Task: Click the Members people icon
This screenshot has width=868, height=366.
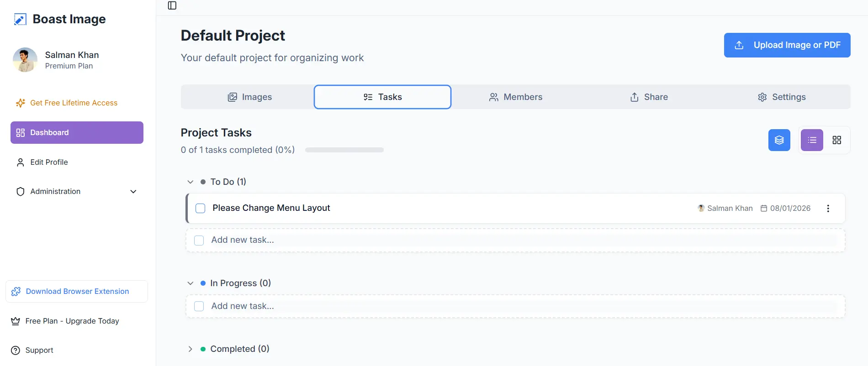Action: coord(493,97)
